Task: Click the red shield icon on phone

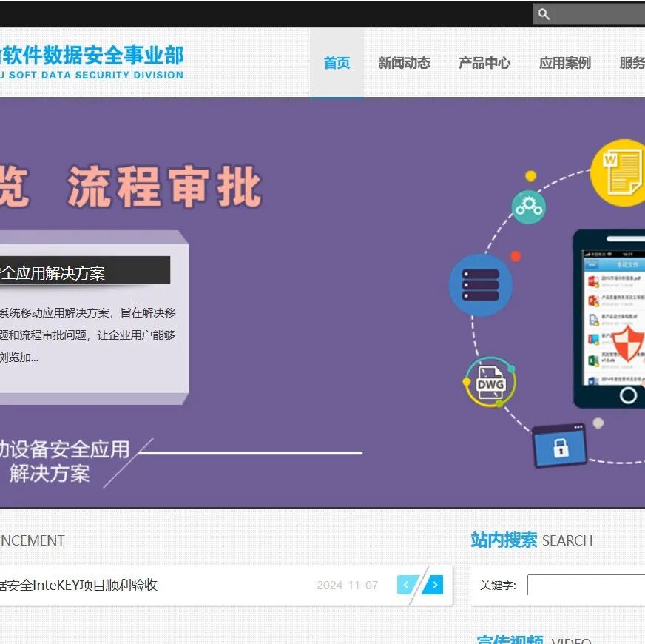Action: pyautogui.click(x=627, y=343)
